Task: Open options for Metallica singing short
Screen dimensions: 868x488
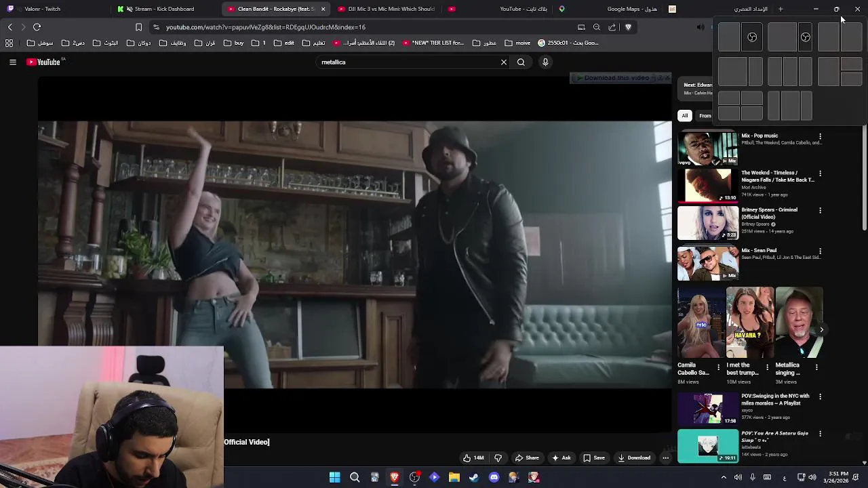Action: pos(816,367)
